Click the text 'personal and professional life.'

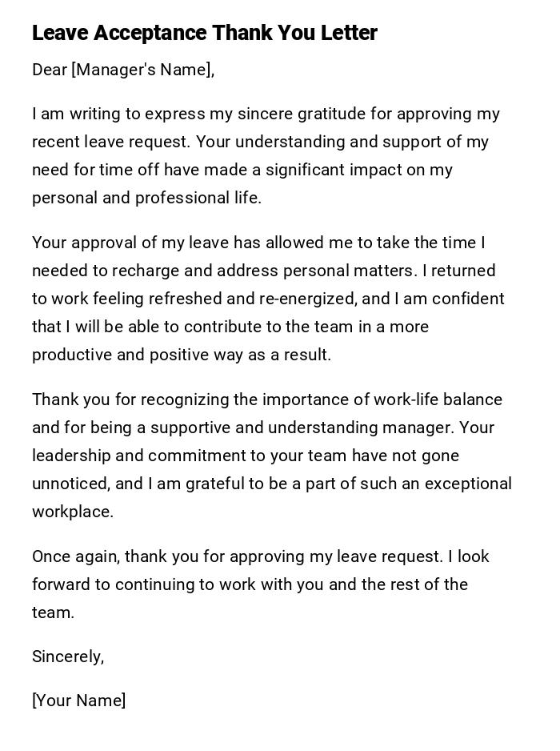(146, 198)
